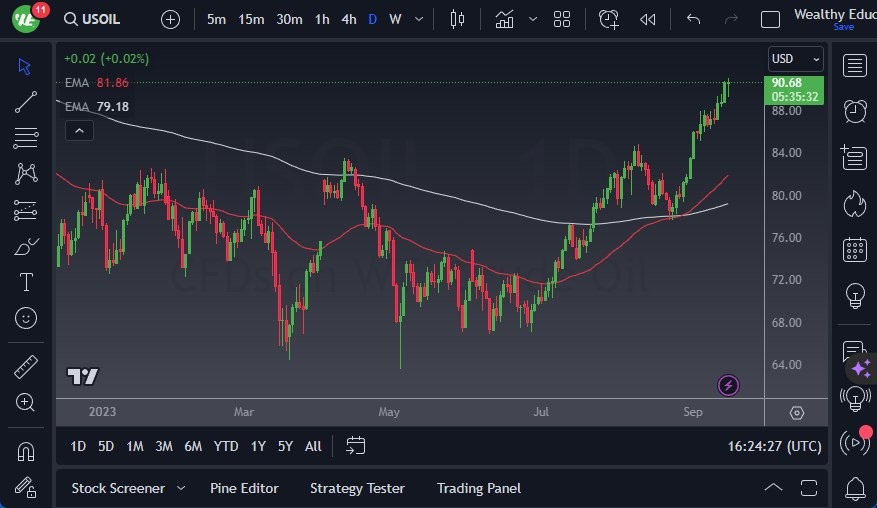Open the USD currency dropdown
Viewport: 877px width, 508px height.
(x=796, y=59)
